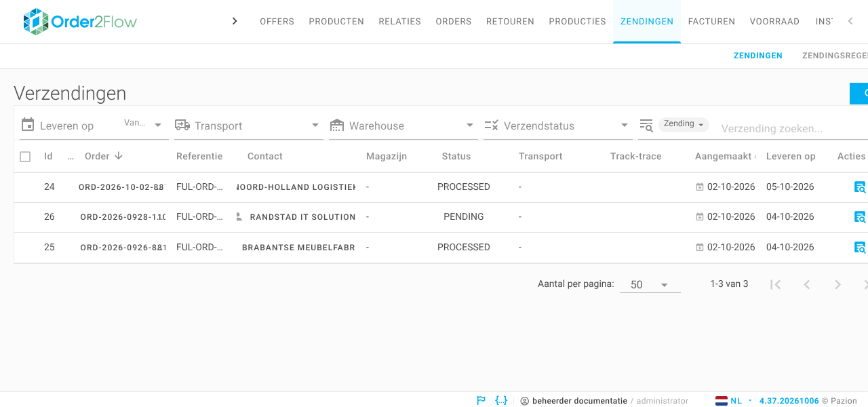
Task: Go to first page of results
Action: click(775, 285)
